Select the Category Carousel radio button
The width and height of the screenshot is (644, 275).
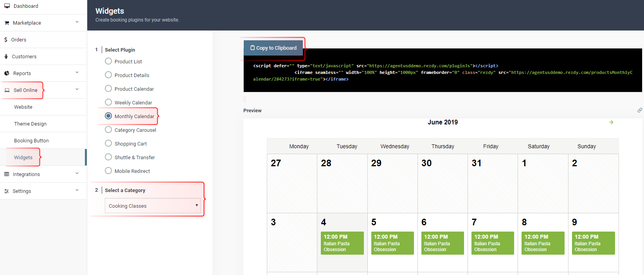click(108, 129)
